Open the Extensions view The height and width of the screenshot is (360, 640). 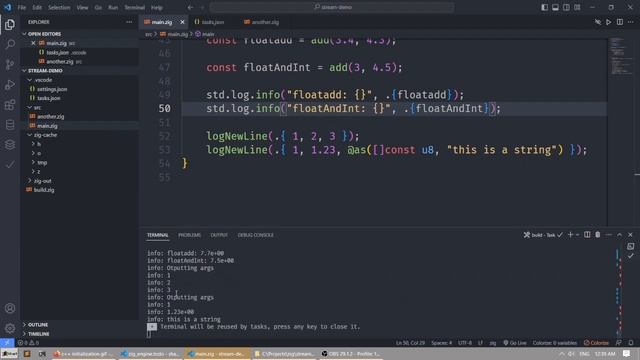(10, 105)
